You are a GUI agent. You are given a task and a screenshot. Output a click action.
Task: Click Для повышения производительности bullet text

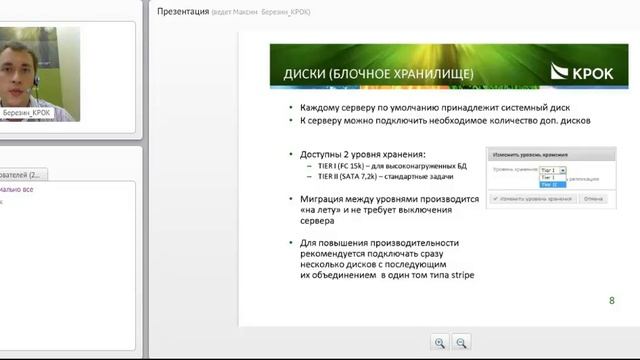387,259
